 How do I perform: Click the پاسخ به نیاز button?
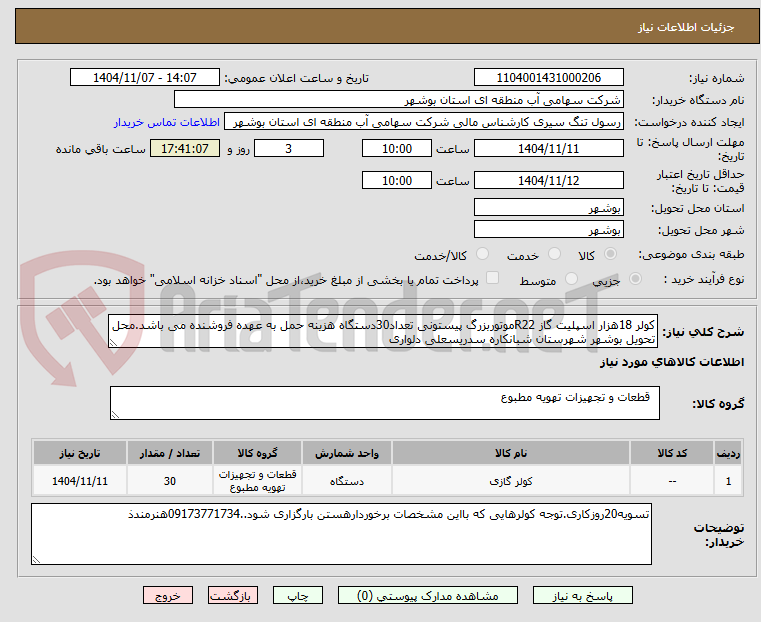coord(582,596)
